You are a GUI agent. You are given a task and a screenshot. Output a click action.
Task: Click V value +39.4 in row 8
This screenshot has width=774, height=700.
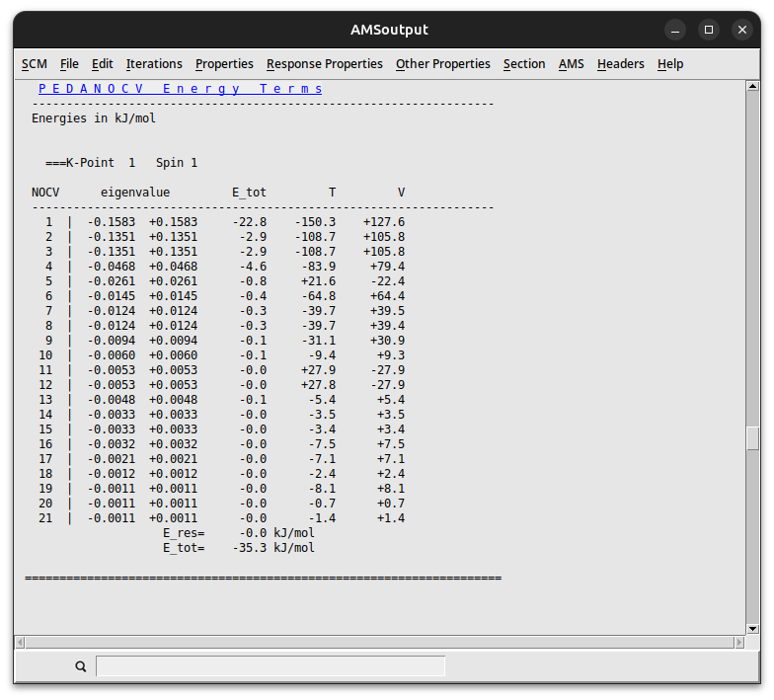[387, 326]
